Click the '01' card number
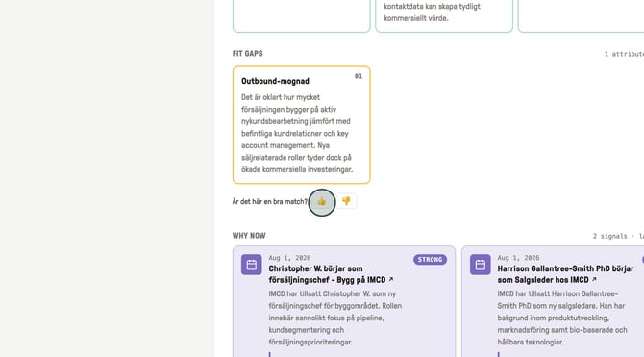The height and width of the screenshot is (357, 644). [359, 76]
